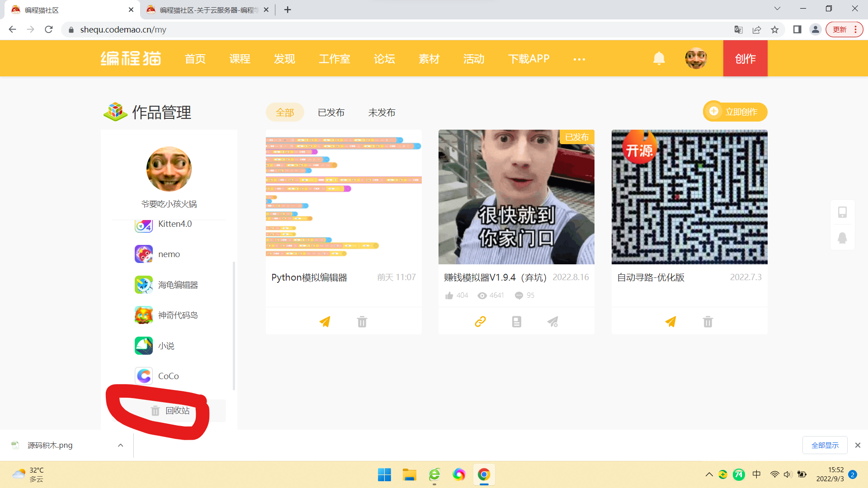Click the floating bell icon on right
This screenshot has height=488, width=868.
point(842,238)
